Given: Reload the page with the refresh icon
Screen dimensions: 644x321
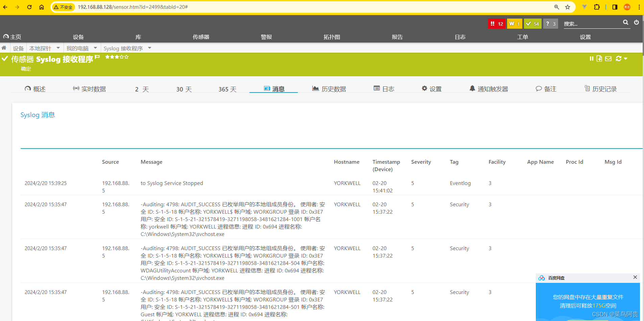Looking at the screenshot, I should [x=29, y=7].
